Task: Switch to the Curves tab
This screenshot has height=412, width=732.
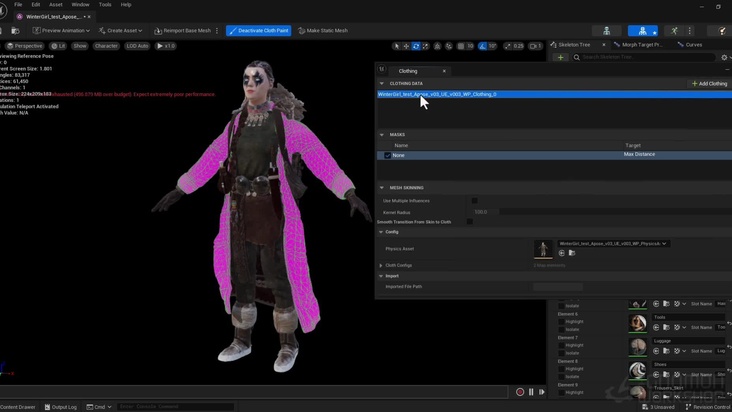Action: pyautogui.click(x=690, y=45)
